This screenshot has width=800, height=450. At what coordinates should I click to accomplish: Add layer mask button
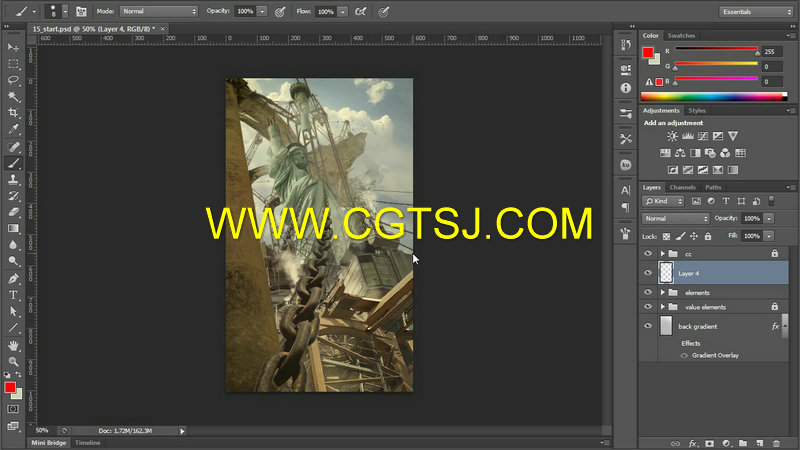coord(709,443)
